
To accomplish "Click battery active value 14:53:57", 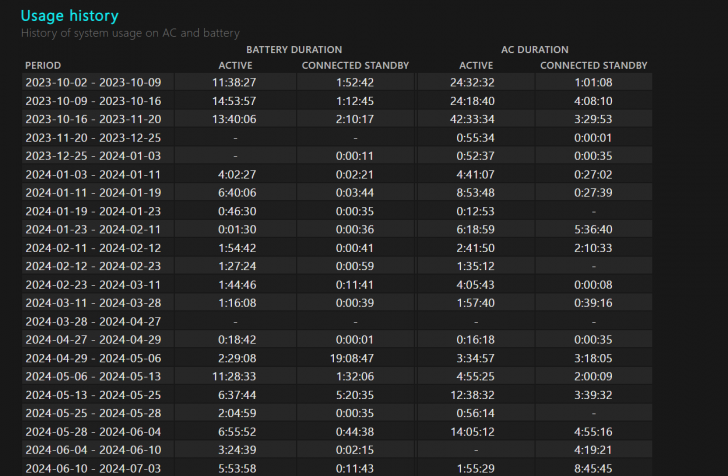I will [235, 100].
